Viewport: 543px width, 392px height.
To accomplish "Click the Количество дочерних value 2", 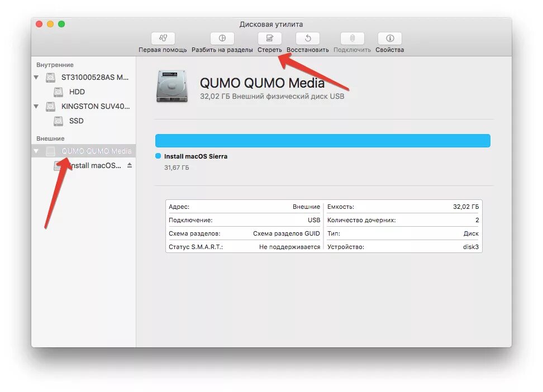I will 477,220.
